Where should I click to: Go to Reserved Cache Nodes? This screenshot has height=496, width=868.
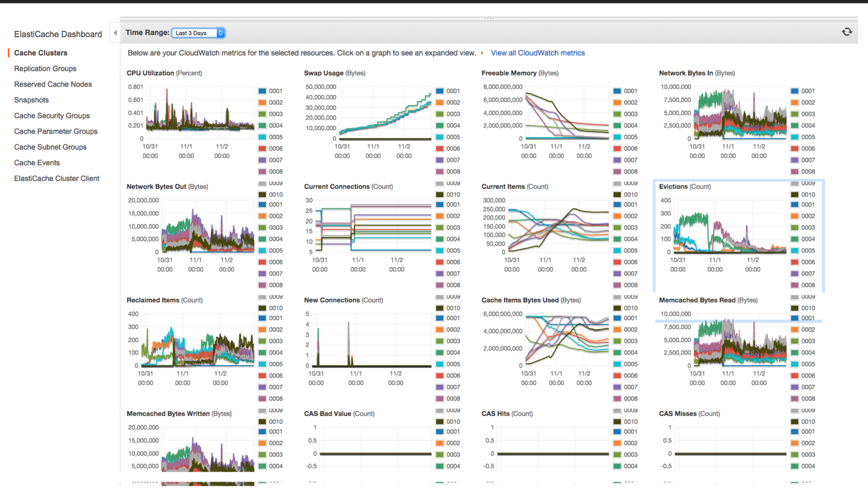tap(53, 84)
